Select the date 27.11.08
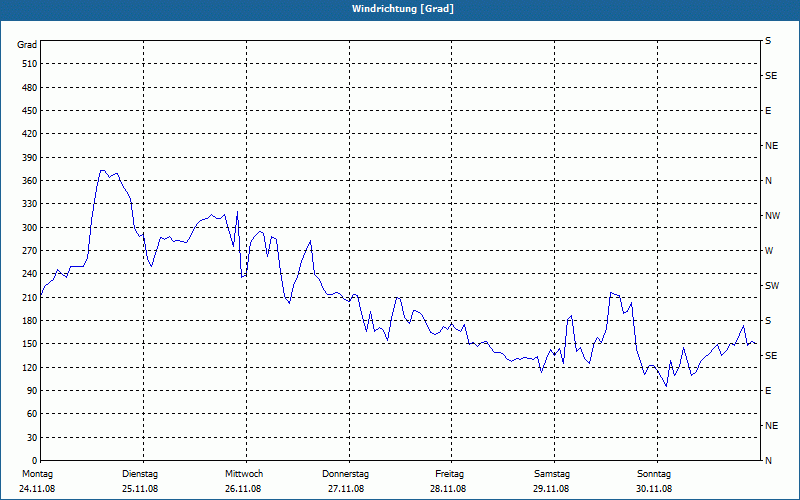The width and height of the screenshot is (800, 500). tap(346, 489)
